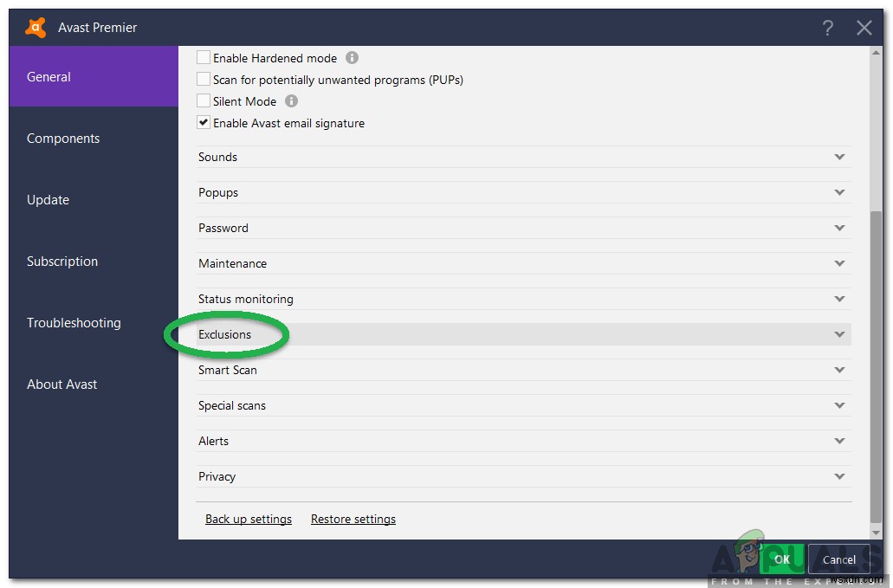Open help via the question mark icon

click(827, 28)
